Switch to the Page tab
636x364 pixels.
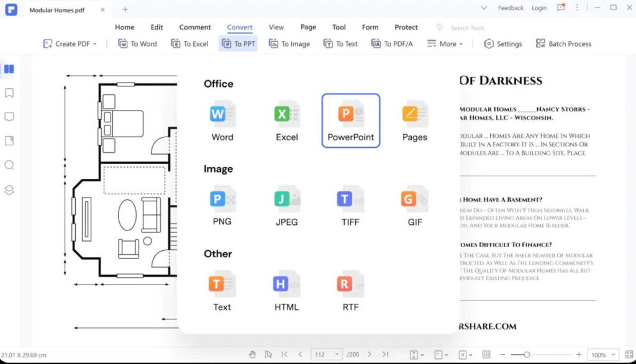[x=308, y=27]
